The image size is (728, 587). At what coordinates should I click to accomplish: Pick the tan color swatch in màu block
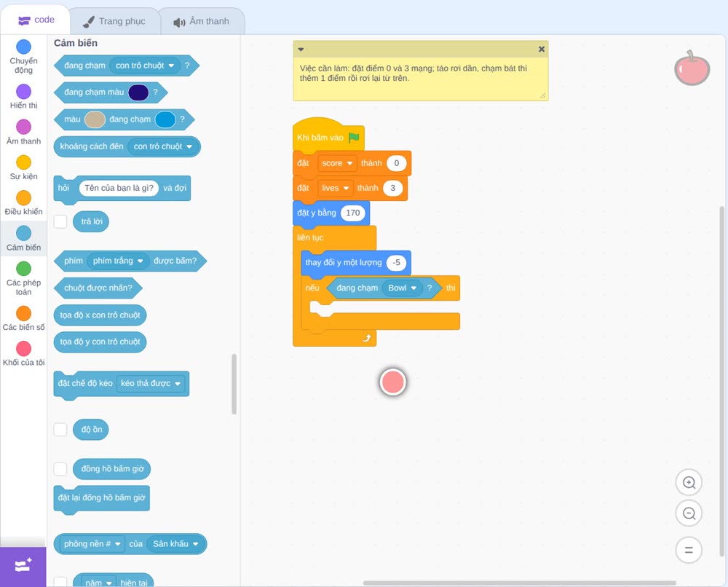point(95,119)
